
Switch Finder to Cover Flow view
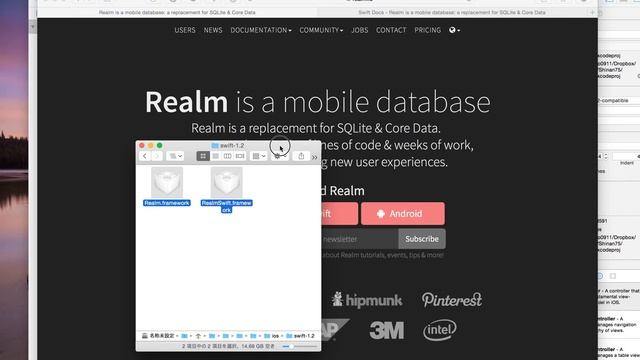coord(240,156)
